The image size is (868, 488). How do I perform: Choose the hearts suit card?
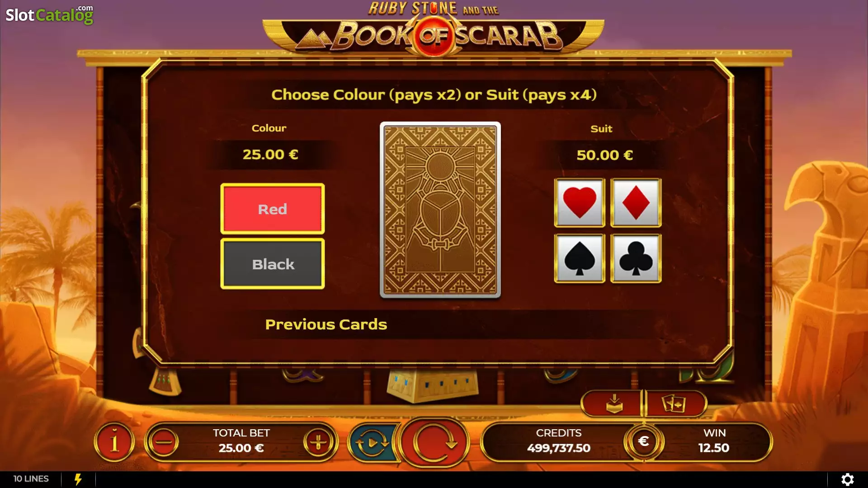(x=580, y=202)
